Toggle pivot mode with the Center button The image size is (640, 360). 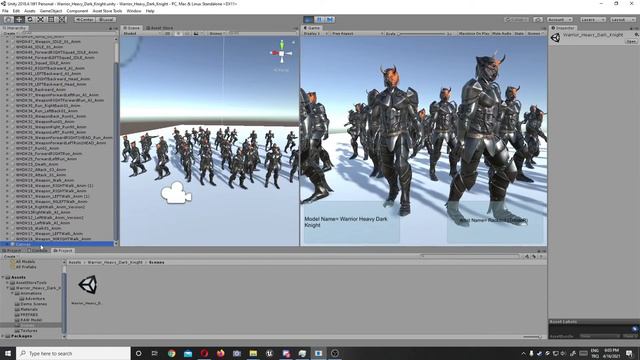pos(84,19)
